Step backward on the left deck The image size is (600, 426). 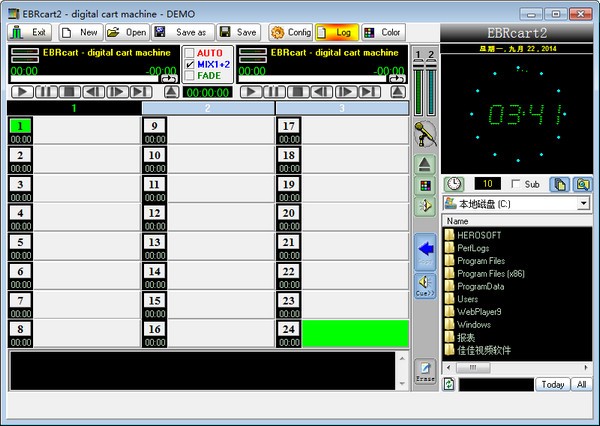click(93, 92)
